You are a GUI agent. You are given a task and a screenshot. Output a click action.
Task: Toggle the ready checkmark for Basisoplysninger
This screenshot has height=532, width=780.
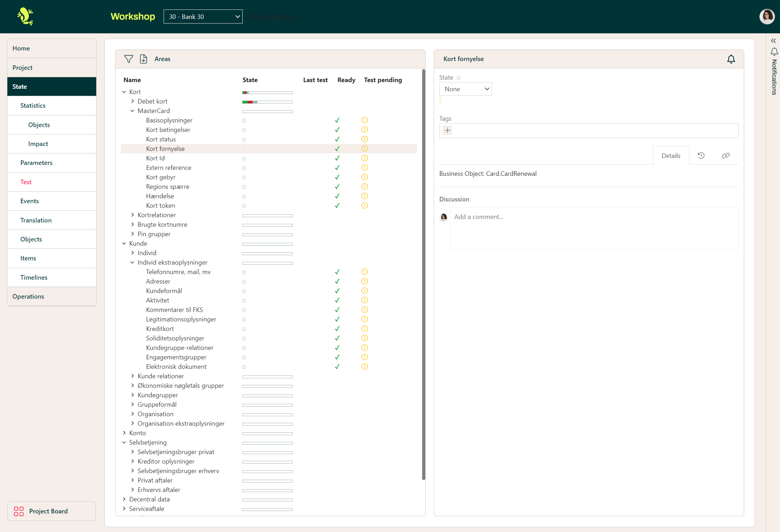point(337,120)
